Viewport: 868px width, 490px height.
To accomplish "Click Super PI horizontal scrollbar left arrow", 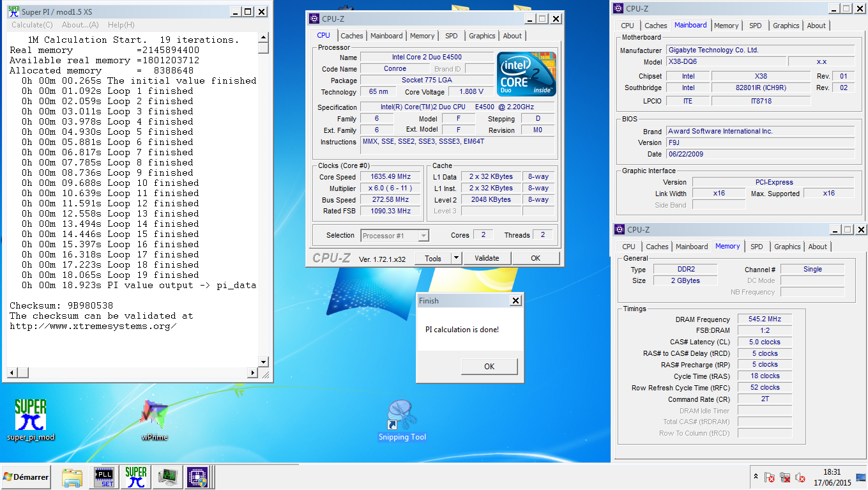I will pos(11,372).
